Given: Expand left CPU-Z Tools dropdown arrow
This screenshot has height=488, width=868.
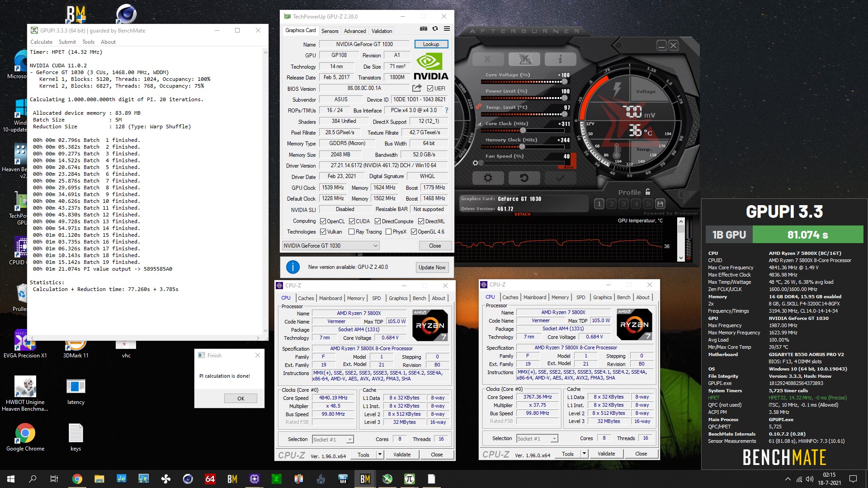Looking at the screenshot, I should point(380,455).
